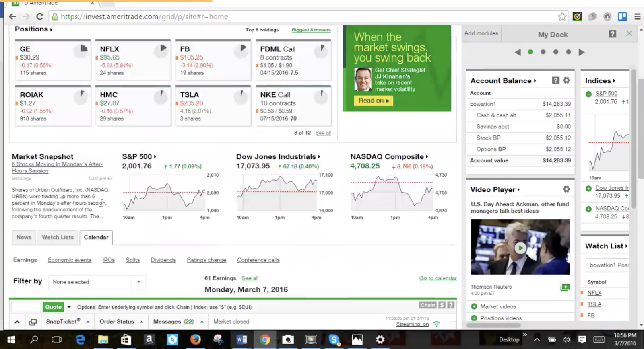Switch to the News tab
Image resolution: width=644 pixels, height=349 pixels.
pyautogui.click(x=24, y=237)
